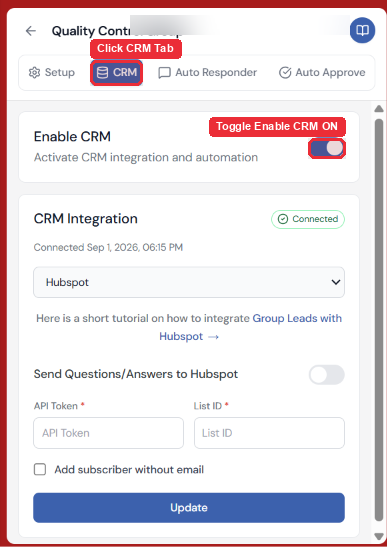Toggle the Enable CRM switch
The height and width of the screenshot is (547, 387).
327,148
